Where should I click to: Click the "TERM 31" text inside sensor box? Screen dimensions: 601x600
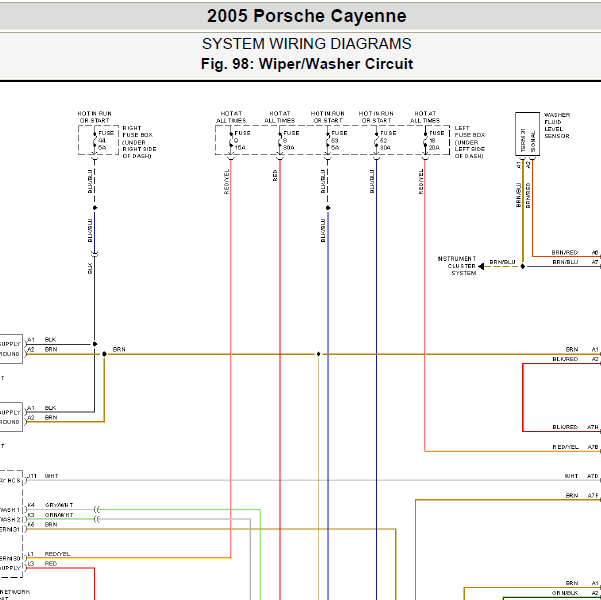pyautogui.click(x=523, y=140)
